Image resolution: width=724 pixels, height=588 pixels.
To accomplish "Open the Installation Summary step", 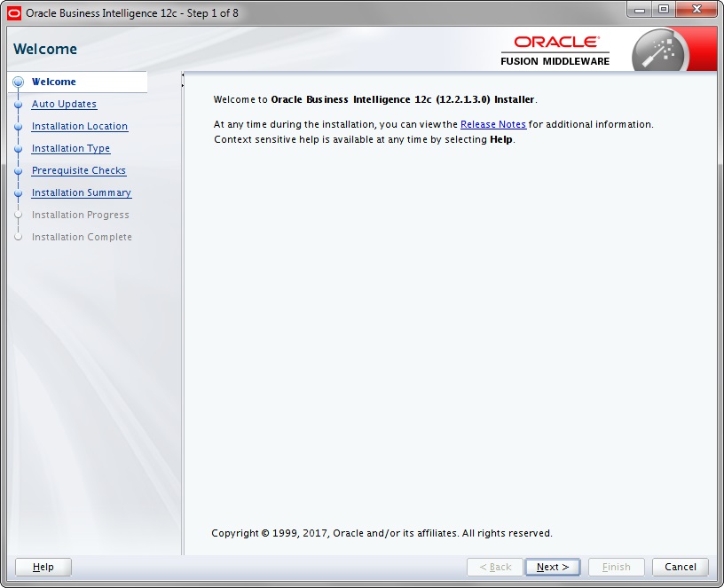I will [82, 192].
